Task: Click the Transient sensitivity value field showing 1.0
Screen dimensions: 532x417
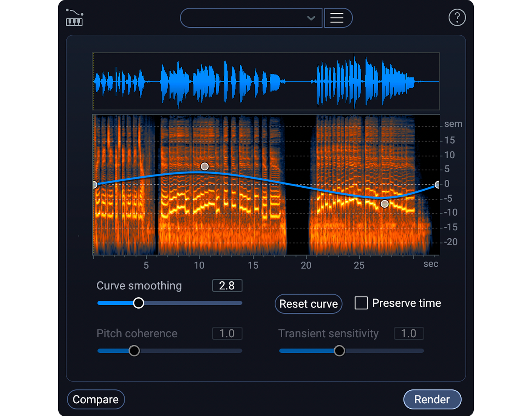Action: tap(409, 333)
